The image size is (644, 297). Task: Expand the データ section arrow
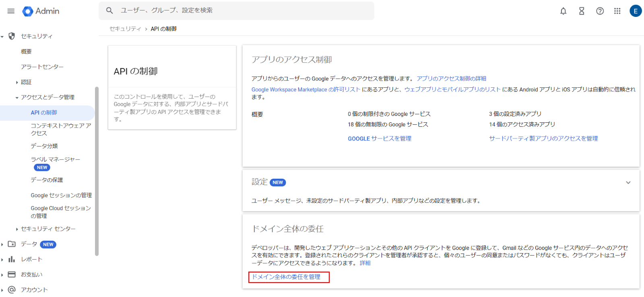(x=2, y=244)
